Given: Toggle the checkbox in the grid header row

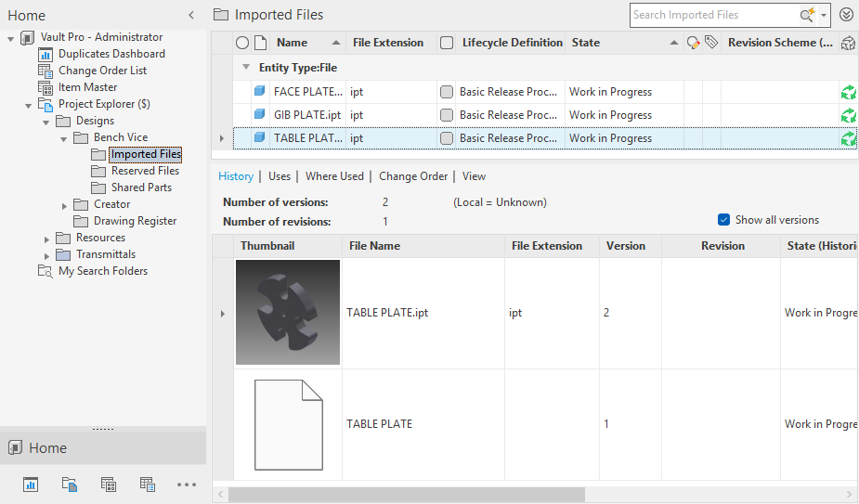Looking at the screenshot, I should 447,43.
